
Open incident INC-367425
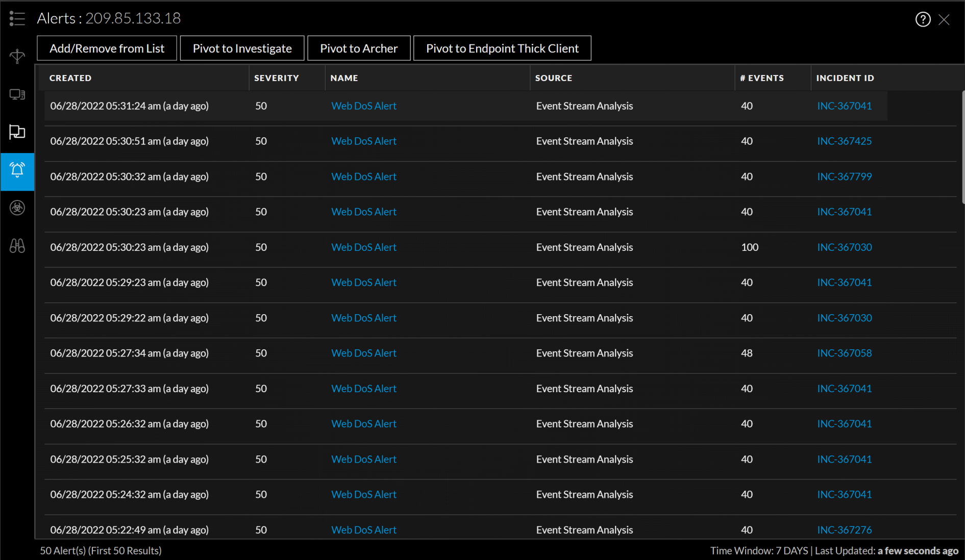point(844,141)
